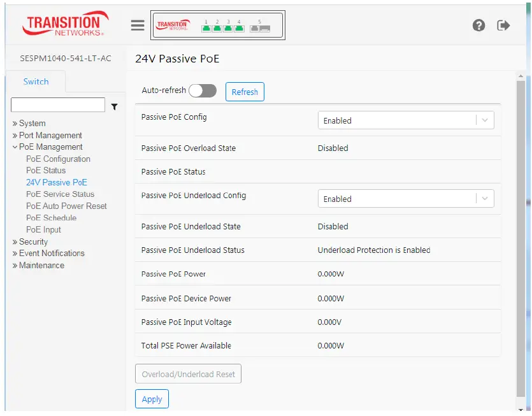Screen dimensions: 532x416
Task: Collapse the PoE Management section
Action: [50, 147]
